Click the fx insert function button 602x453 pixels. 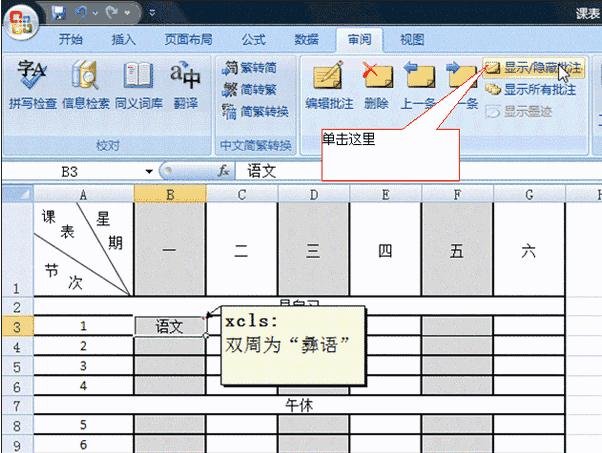tap(224, 170)
